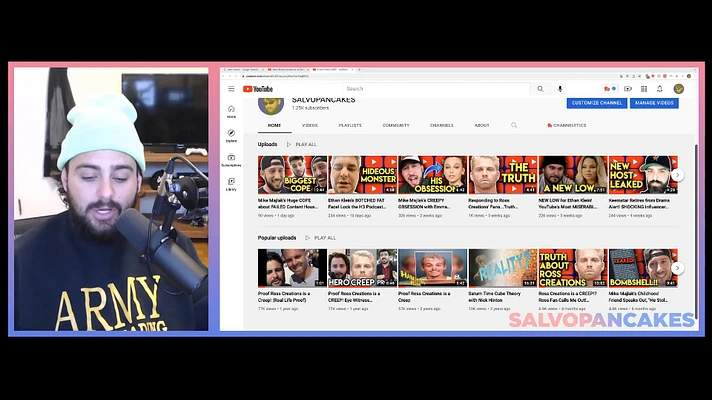
Task: Open the Popular uploads section heading
Action: (277, 238)
